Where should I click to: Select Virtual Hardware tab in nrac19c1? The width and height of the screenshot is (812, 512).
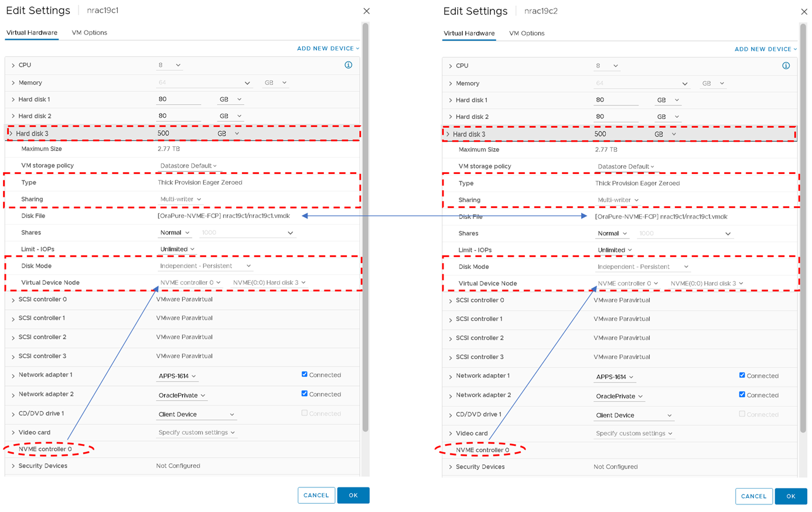[32, 32]
